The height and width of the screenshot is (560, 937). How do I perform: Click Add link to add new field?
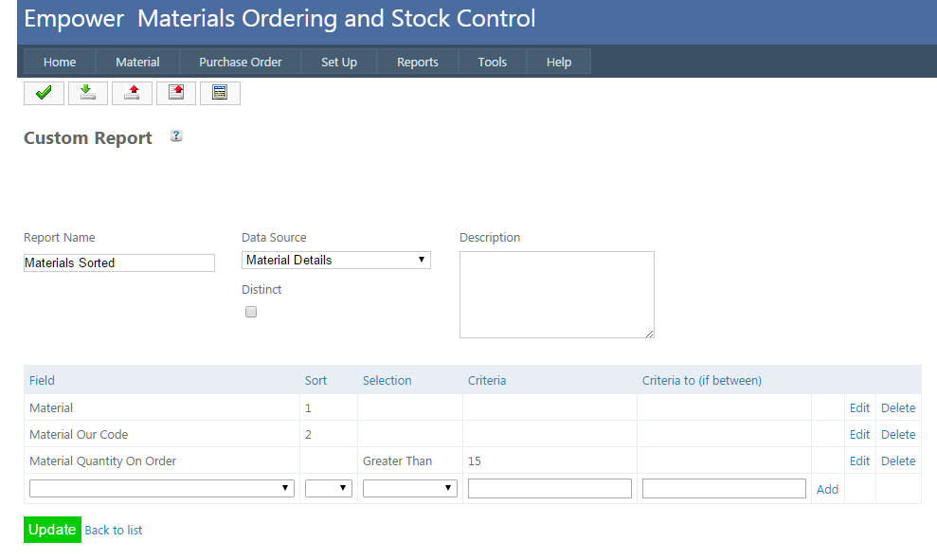[827, 489]
